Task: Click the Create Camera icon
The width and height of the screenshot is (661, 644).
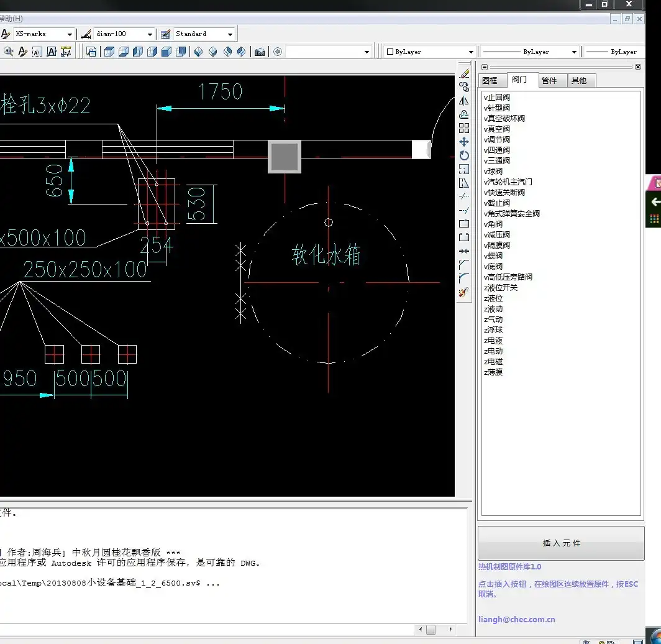Action: click(x=260, y=52)
